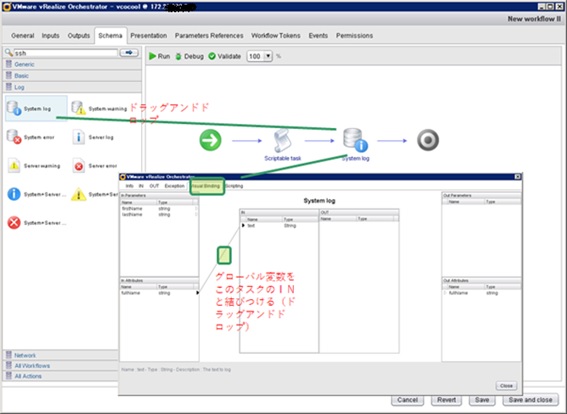Click the palette search field containing ssh

click(66, 53)
